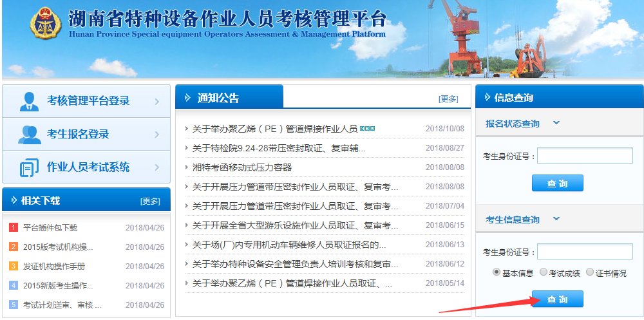Click date 2018/08/27 in notices list
This screenshot has height=320, width=644.
click(x=445, y=148)
